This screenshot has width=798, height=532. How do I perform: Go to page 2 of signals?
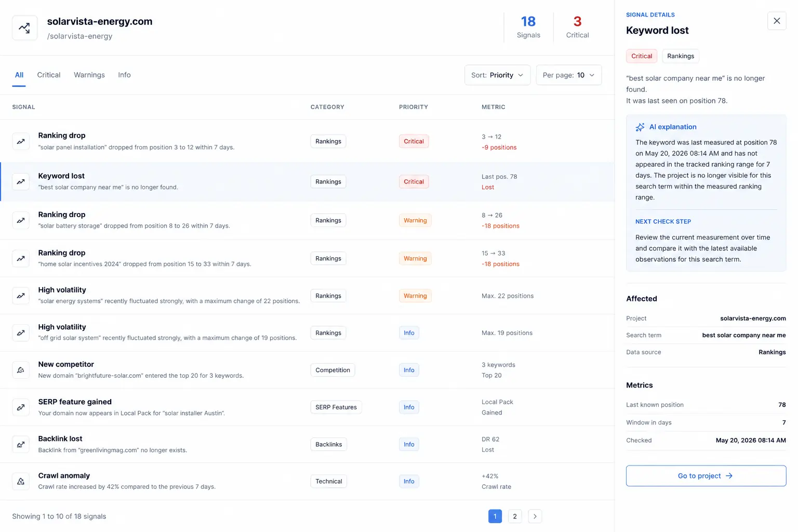(515, 516)
